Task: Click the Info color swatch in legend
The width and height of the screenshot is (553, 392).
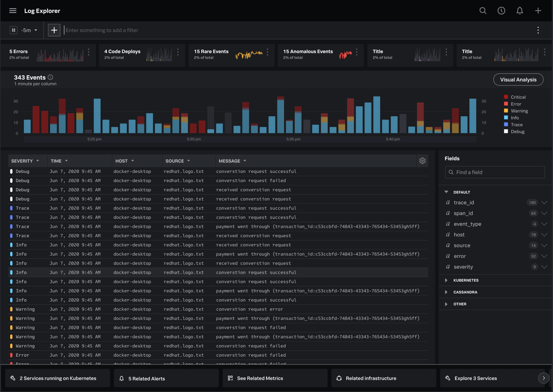Action: [506, 118]
